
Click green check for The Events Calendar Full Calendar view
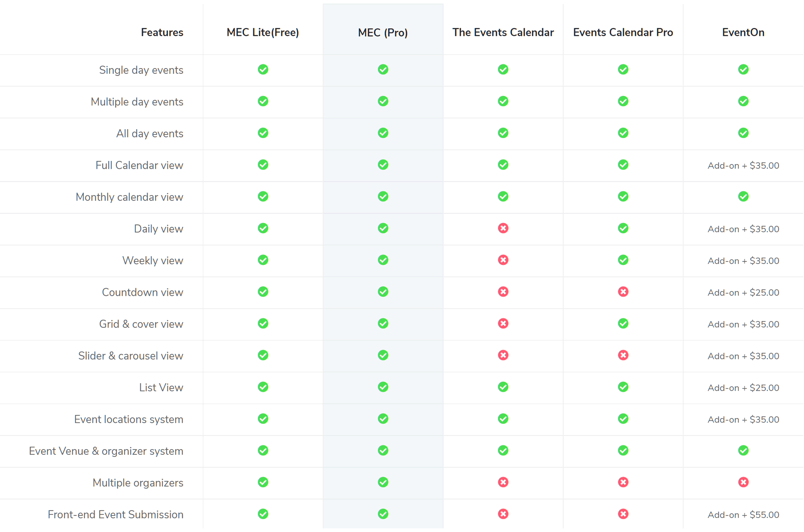(503, 165)
